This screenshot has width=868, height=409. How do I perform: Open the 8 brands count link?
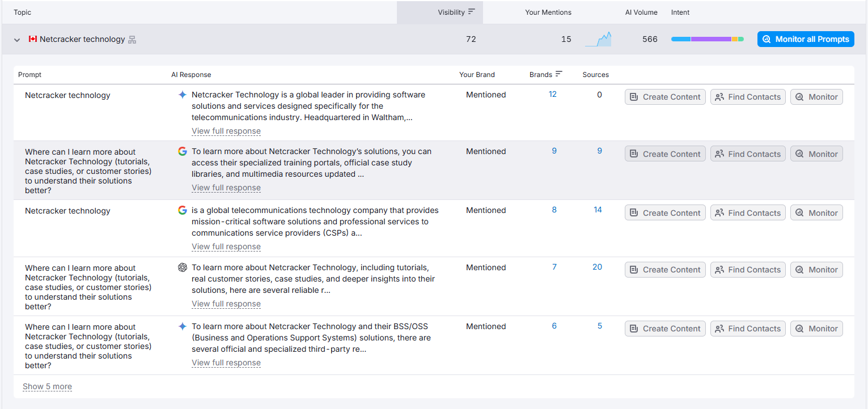coord(554,210)
